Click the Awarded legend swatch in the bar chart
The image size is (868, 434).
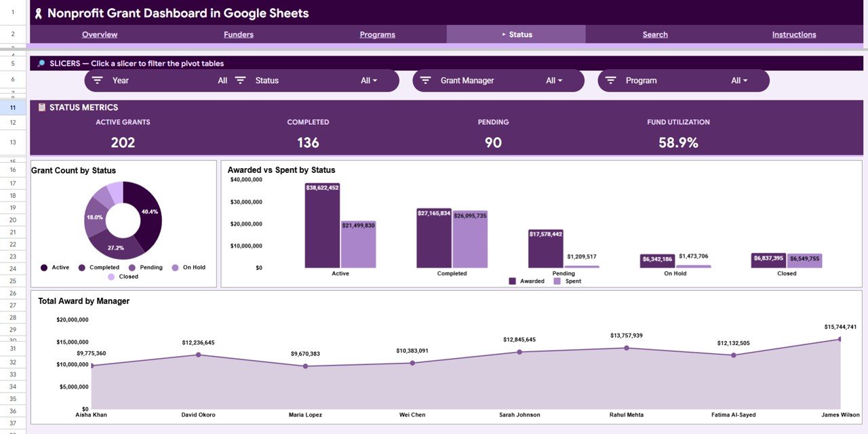pyautogui.click(x=513, y=281)
